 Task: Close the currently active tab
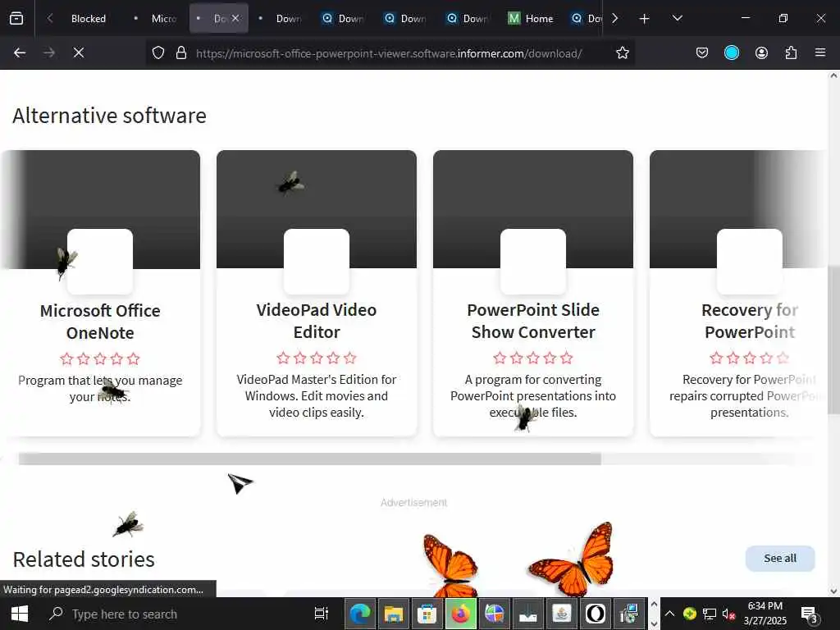click(x=235, y=18)
